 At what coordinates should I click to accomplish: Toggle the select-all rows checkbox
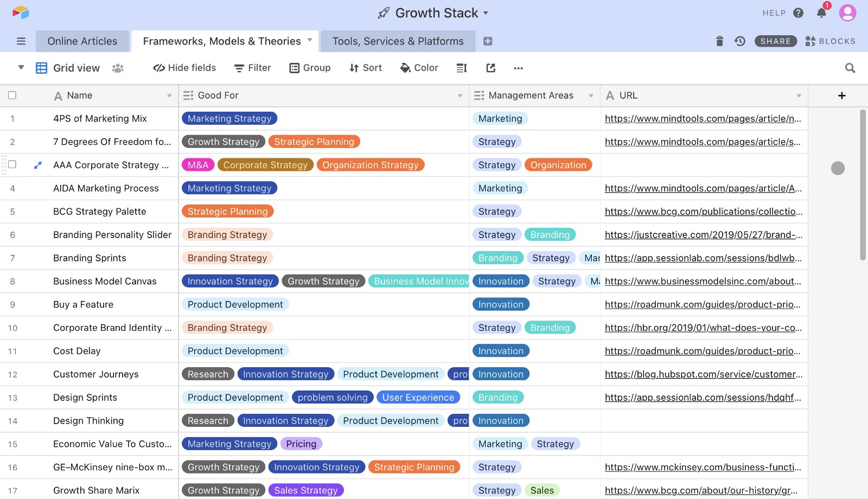(12, 95)
